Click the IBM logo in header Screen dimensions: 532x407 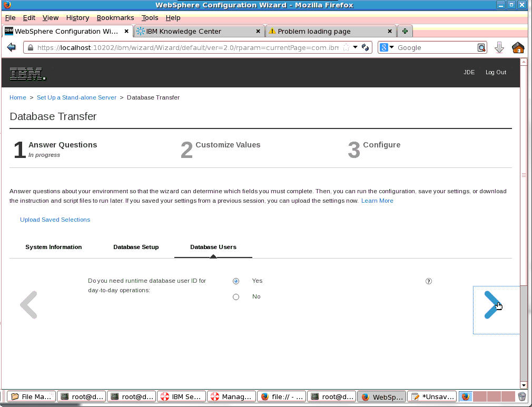27,74
